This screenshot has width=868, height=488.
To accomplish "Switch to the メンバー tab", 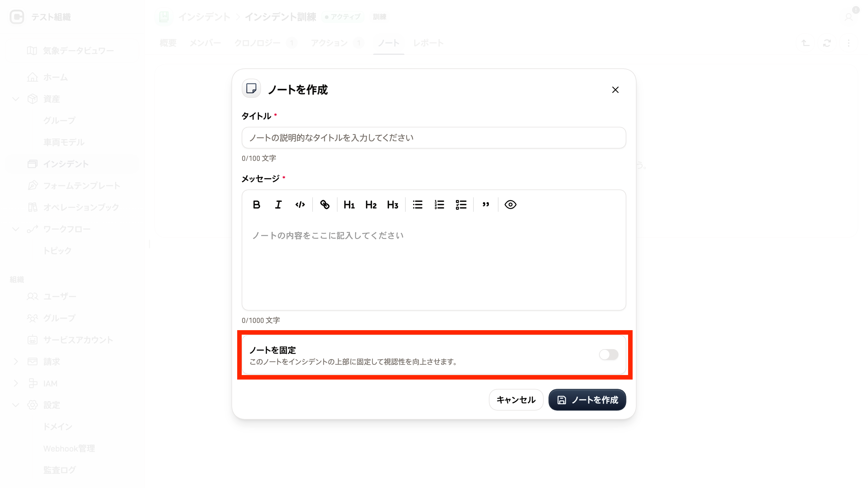I will click(x=205, y=43).
